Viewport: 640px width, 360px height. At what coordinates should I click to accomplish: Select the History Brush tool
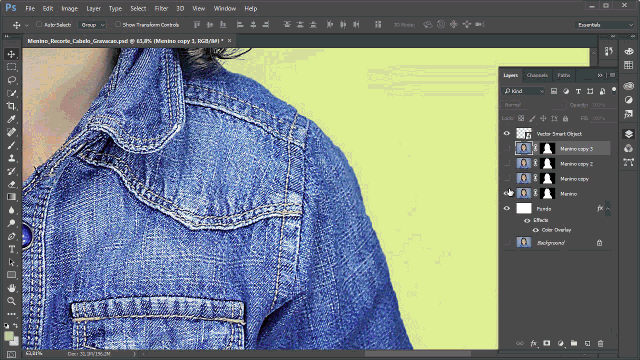coord(11,171)
